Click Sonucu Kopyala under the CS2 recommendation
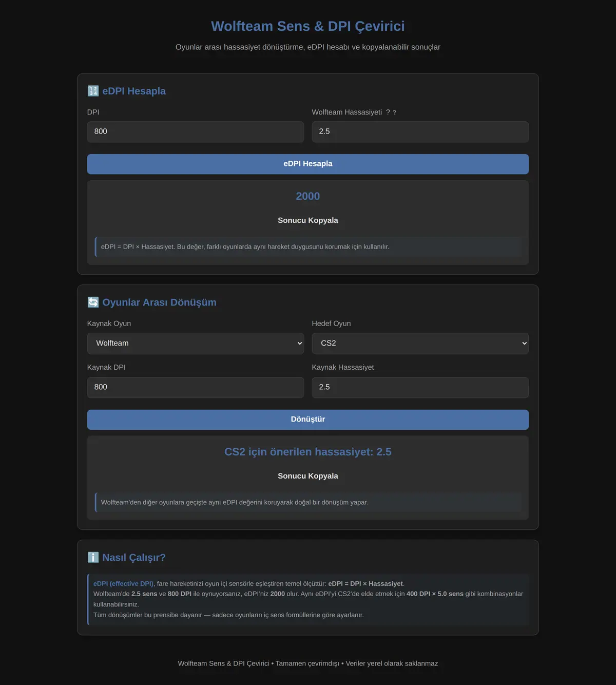This screenshot has width=616, height=685. coord(308,476)
